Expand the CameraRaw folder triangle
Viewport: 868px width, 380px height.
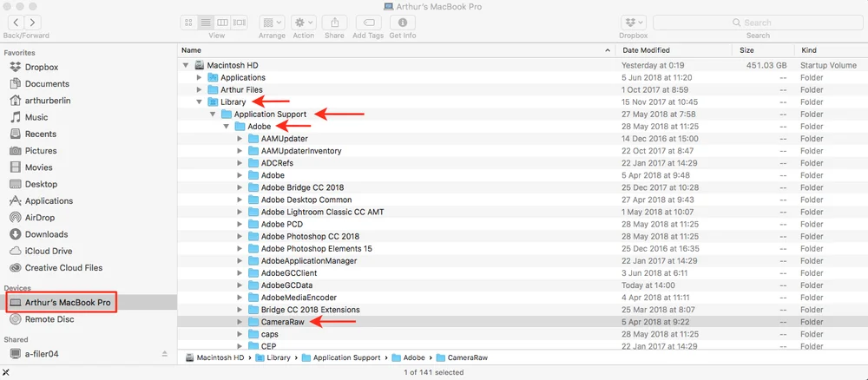[x=240, y=322]
